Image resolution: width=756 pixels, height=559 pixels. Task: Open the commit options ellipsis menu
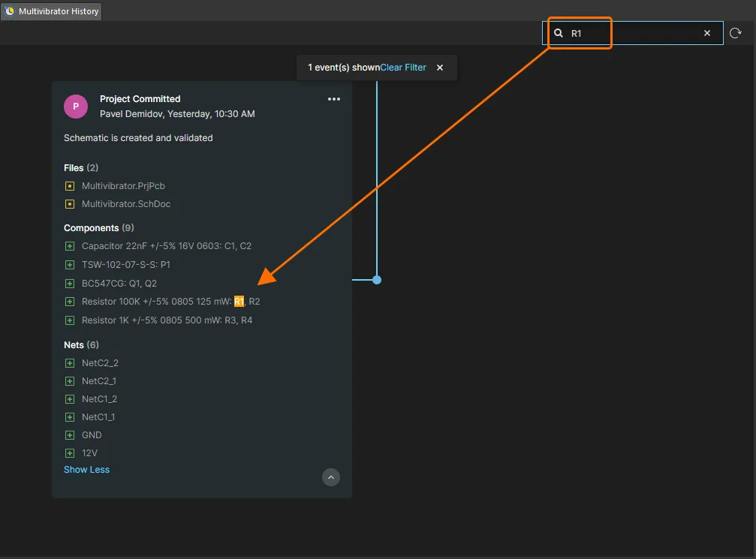click(334, 99)
